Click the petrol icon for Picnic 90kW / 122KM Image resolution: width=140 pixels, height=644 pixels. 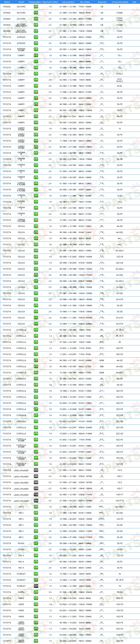pos(36,549)
